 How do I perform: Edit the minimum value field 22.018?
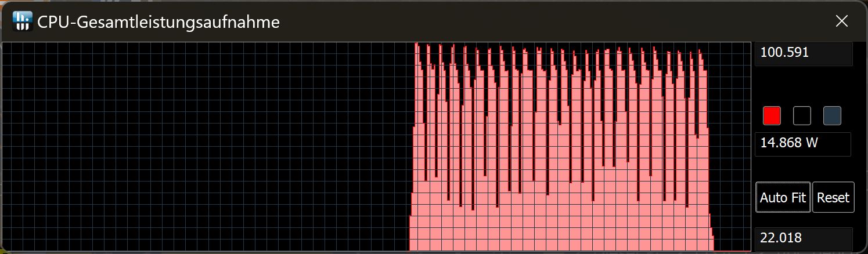click(804, 238)
